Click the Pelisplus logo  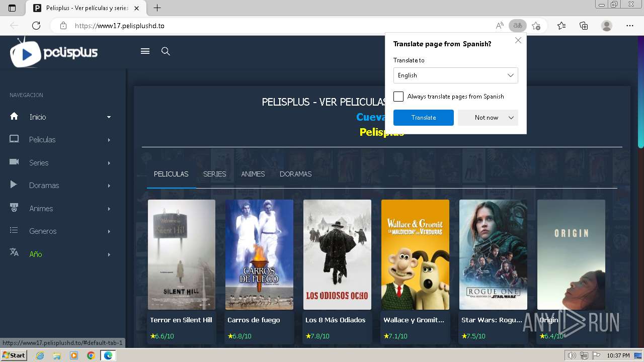click(x=54, y=52)
